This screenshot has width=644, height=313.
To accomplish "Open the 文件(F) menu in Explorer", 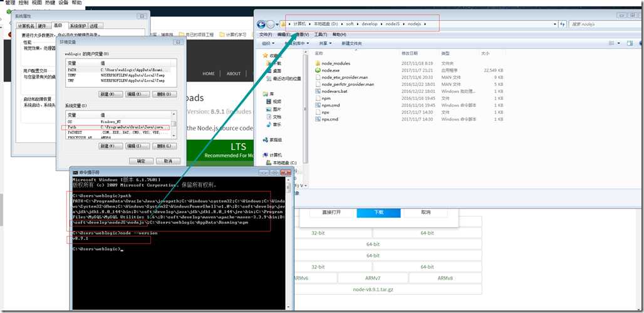I will tap(266, 34).
